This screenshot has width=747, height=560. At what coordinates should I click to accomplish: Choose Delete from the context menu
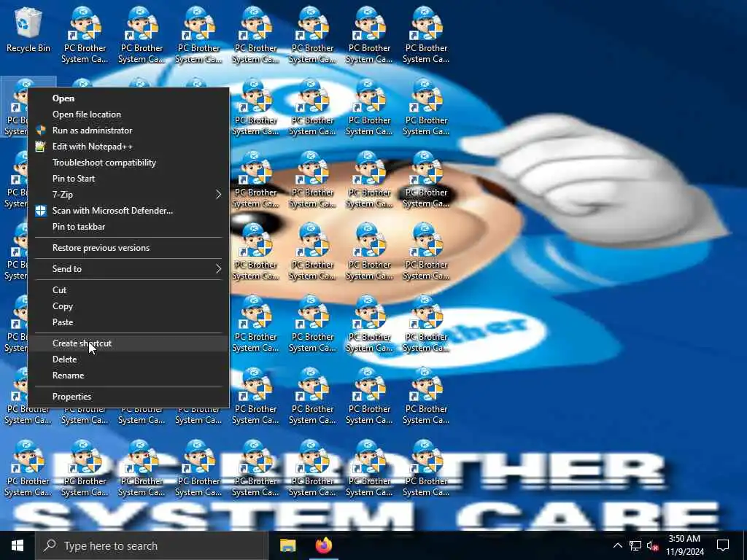tap(128, 359)
